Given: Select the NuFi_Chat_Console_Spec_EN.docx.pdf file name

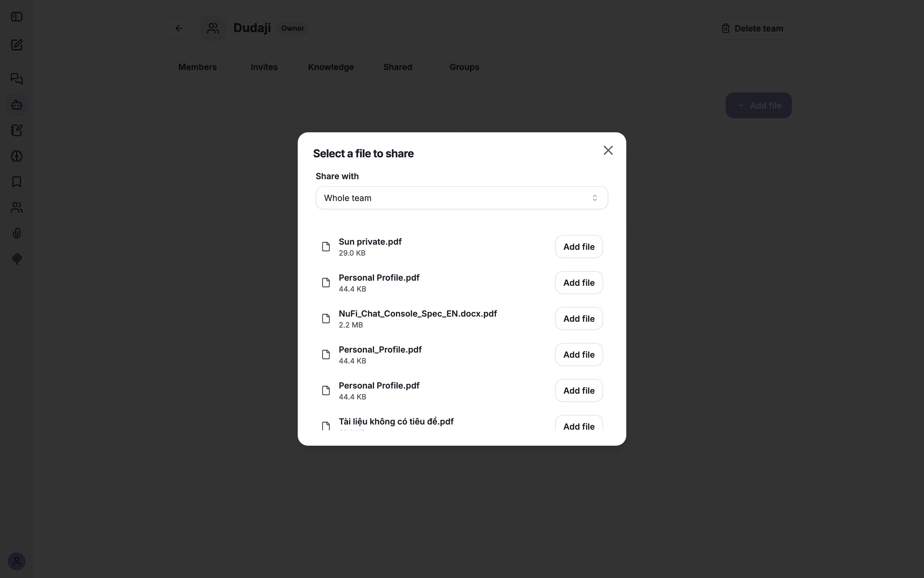Looking at the screenshot, I should (x=418, y=313).
